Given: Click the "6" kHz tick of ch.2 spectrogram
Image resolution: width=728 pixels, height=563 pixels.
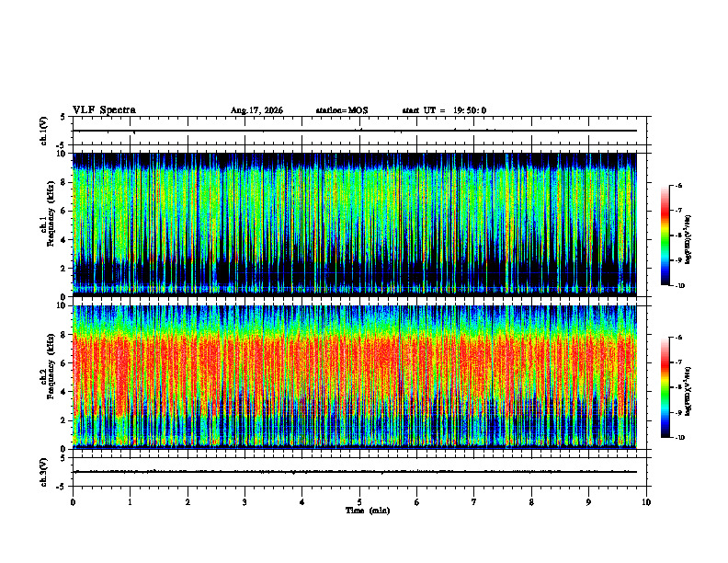Looking at the screenshot, I should [63, 363].
